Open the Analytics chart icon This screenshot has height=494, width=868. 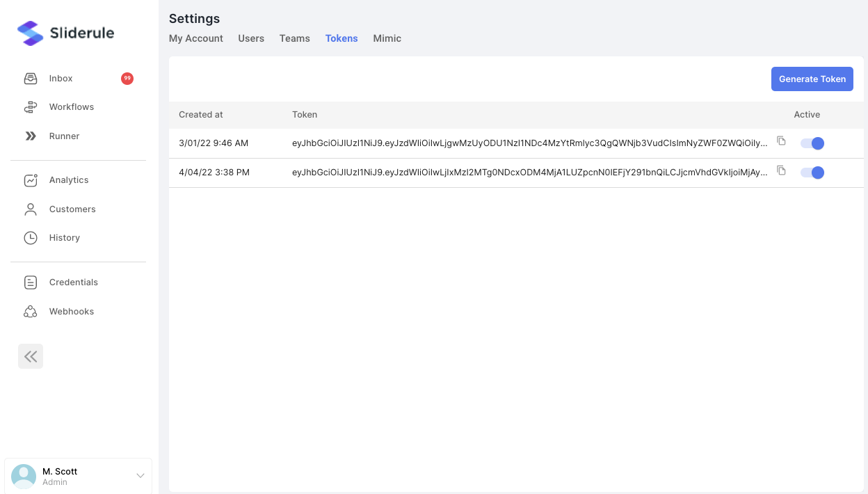tap(31, 180)
